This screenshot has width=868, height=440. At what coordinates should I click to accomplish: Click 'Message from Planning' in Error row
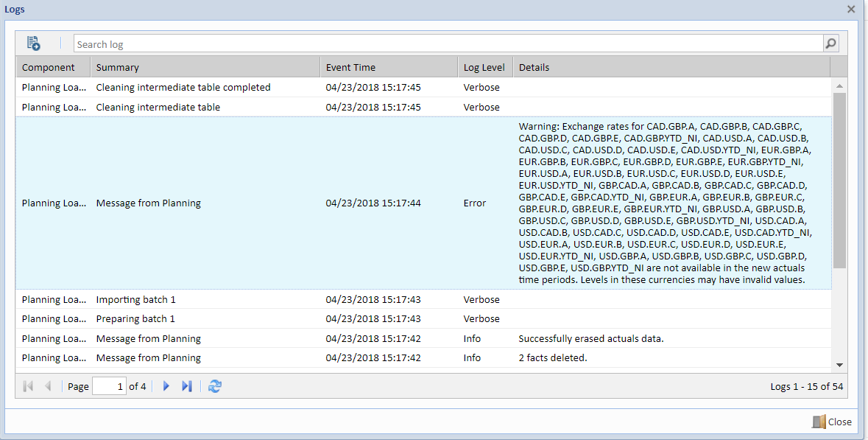click(x=149, y=203)
